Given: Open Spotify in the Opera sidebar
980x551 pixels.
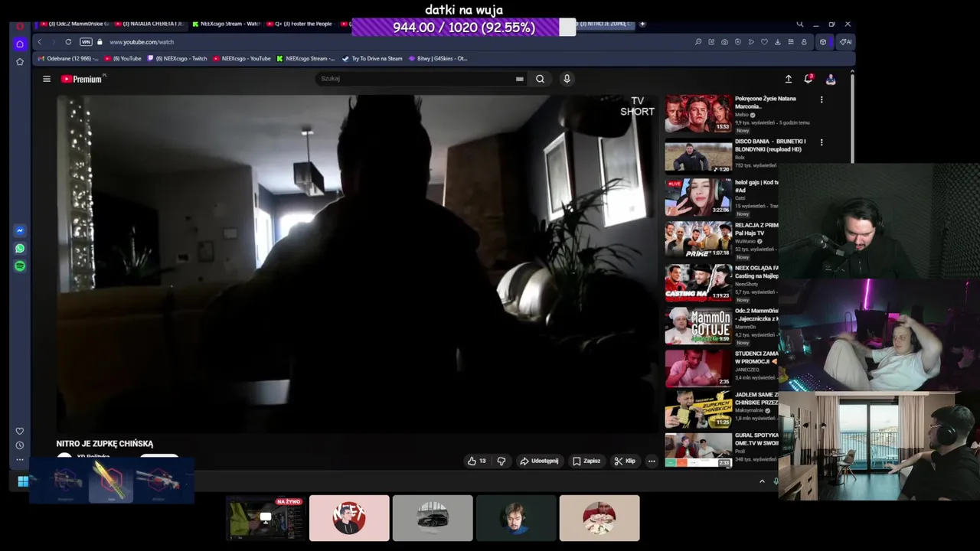Looking at the screenshot, I should 20,266.
